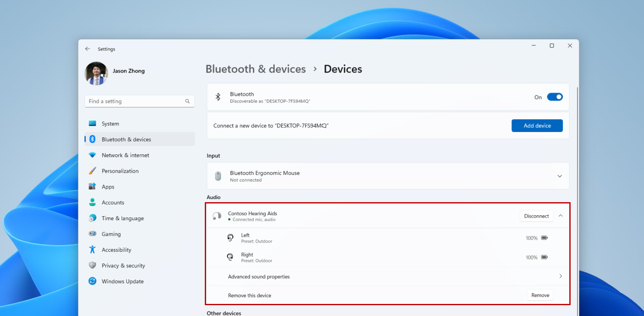Click the search magnifier icon
Screen dimensions: 644x316
(x=188, y=101)
